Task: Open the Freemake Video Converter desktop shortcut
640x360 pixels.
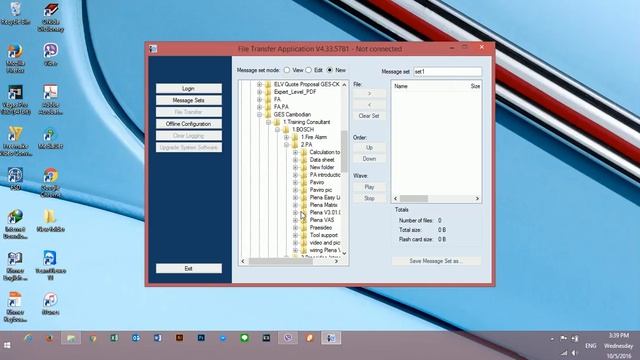Action: [x=16, y=141]
